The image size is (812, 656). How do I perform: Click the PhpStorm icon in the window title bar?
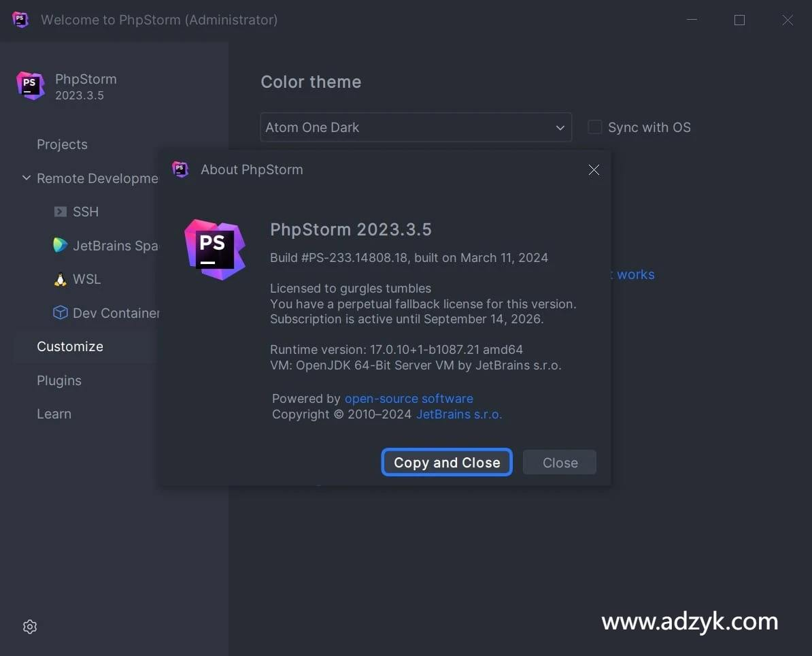click(x=20, y=20)
